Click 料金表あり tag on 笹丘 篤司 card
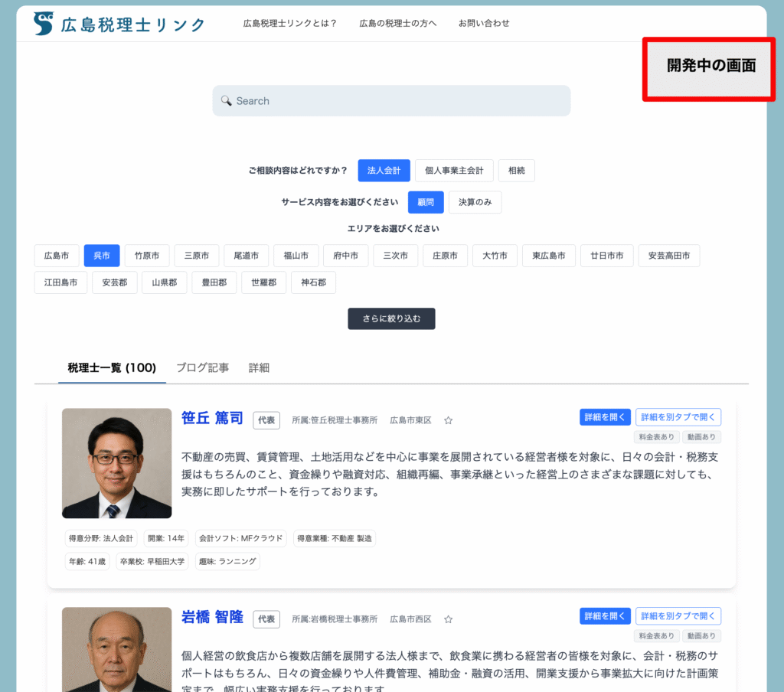784x692 pixels. (656, 437)
